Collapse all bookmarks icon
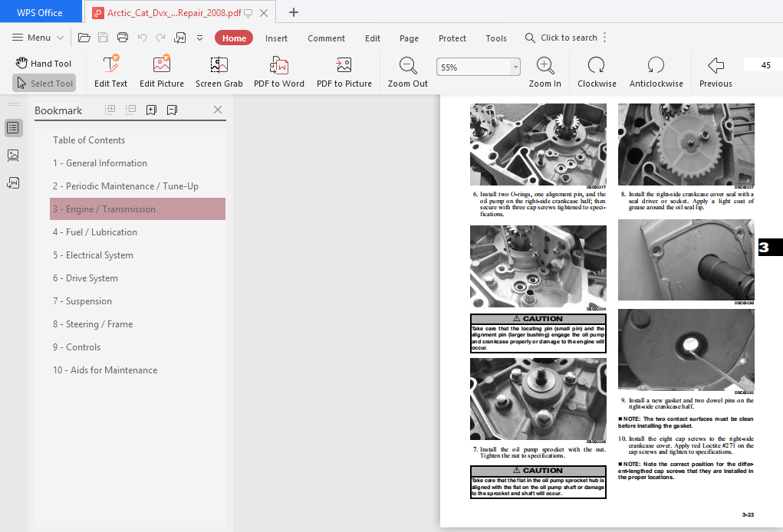Screen dimensions: 783x532 131,110
